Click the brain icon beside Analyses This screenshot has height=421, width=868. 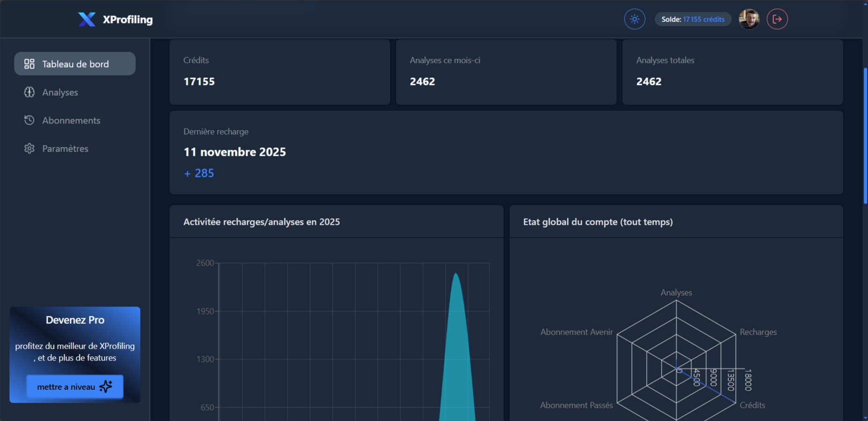(30, 92)
